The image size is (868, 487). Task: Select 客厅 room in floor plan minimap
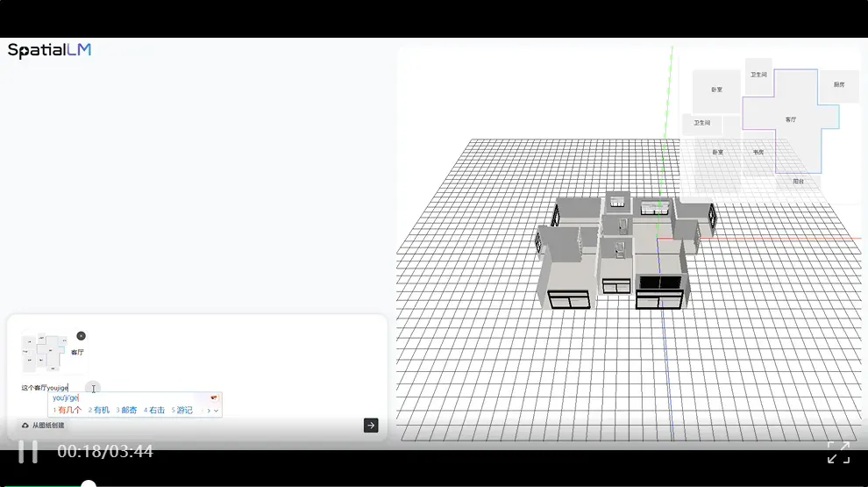(791, 119)
